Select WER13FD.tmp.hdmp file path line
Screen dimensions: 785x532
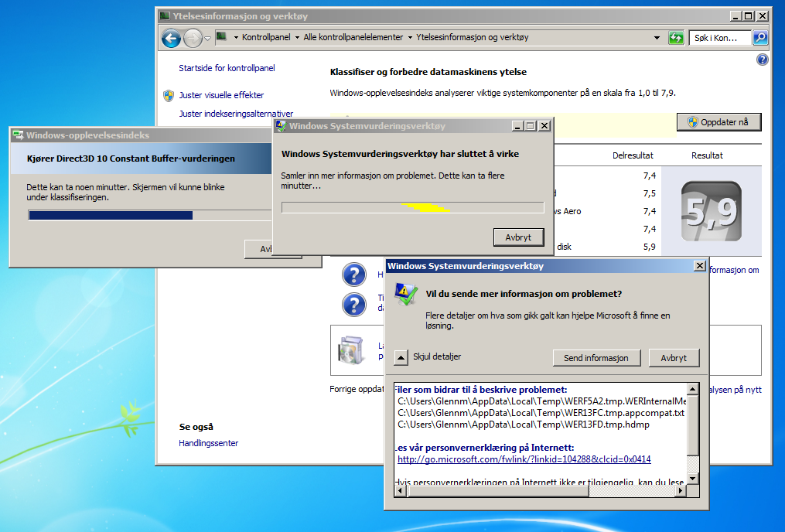point(523,425)
